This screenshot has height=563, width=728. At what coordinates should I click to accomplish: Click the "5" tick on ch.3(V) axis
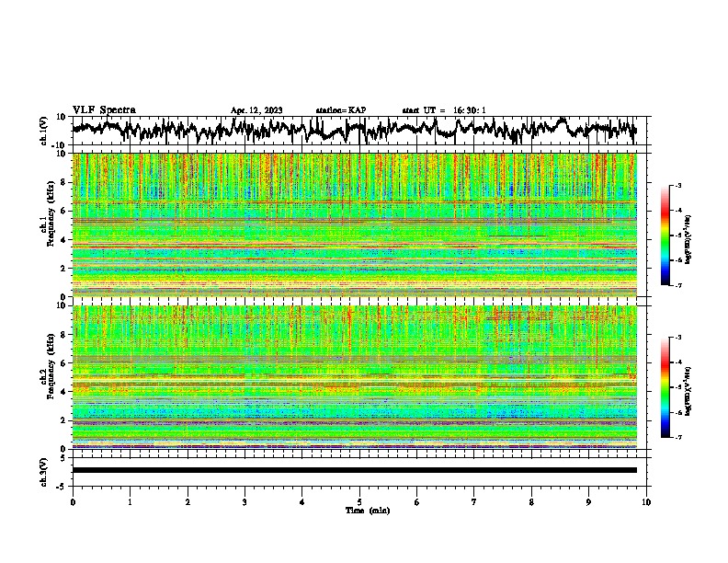tap(63, 458)
